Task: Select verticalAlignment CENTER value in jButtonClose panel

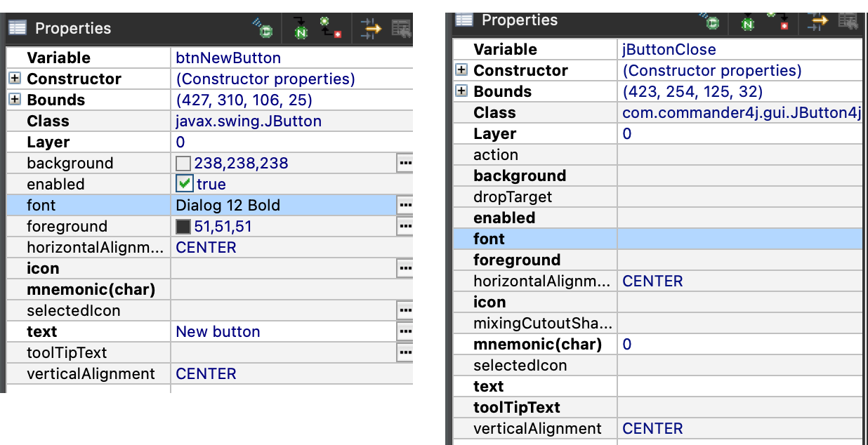Action: tap(652, 428)
